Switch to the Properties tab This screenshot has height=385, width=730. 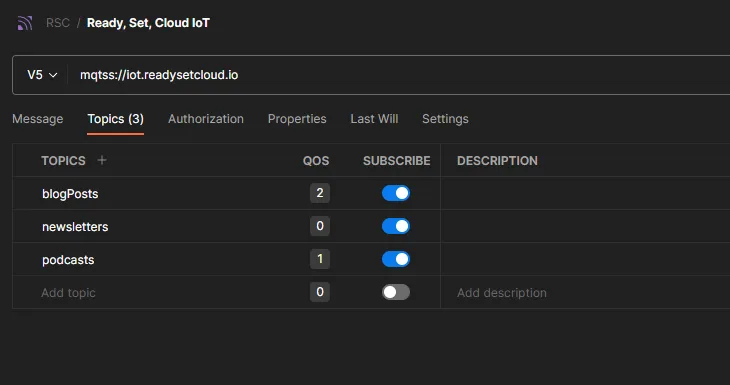tap(297, 119)
